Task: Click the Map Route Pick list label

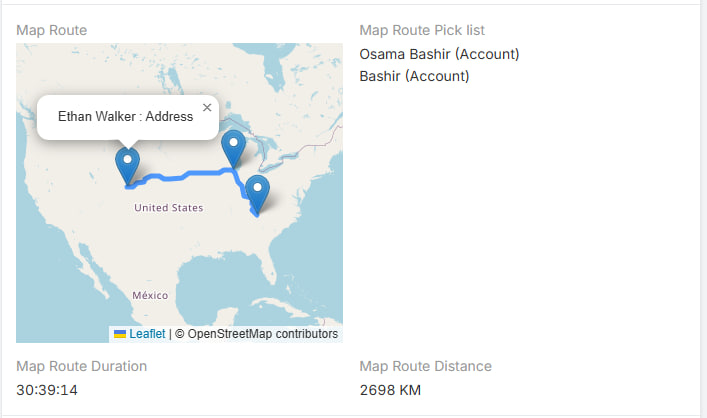Action: tap(422, 30)
